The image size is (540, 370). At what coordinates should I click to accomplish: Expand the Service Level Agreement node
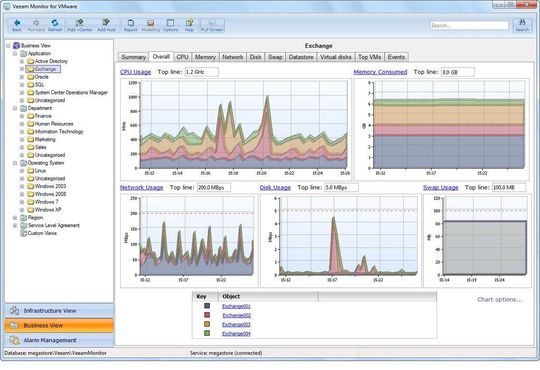tap(15, 226)
